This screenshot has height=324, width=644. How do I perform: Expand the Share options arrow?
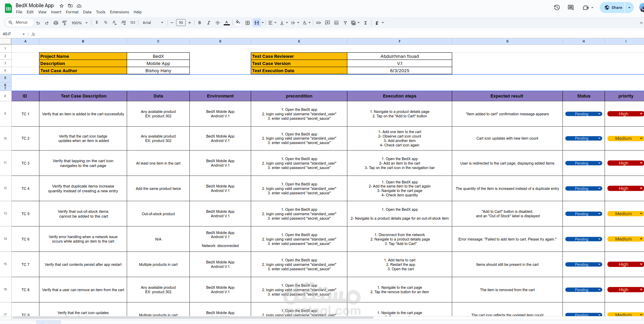tap(629, 8)
